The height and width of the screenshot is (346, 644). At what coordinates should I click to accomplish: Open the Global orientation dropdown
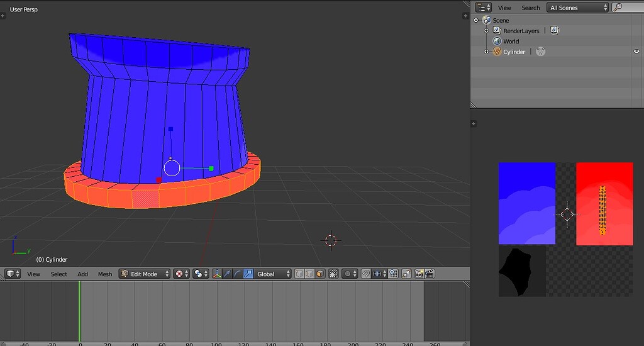(x=274, y=274)
